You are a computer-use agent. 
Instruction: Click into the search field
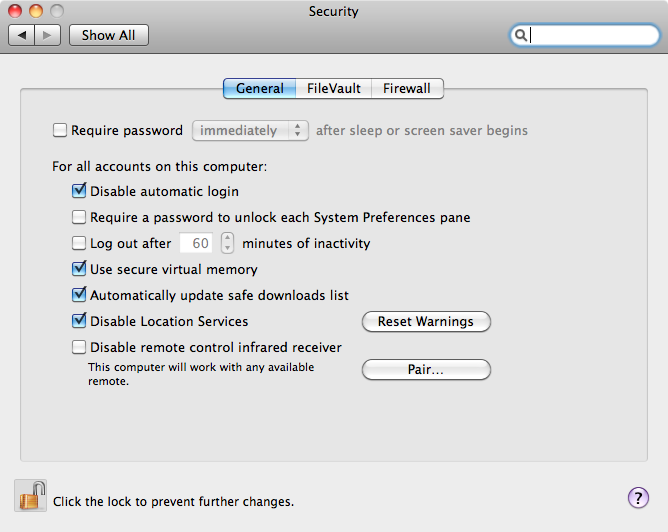590,36
